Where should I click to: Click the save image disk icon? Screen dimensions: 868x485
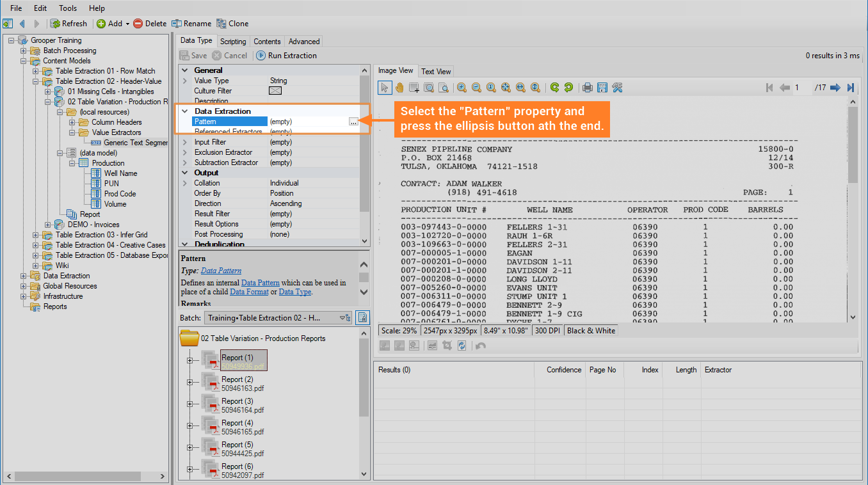(x=602, y=88)
